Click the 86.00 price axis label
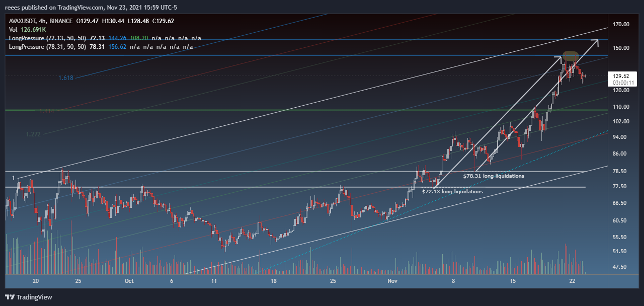The width and height of the screenshot is (644, 306). tap(620, 154)
